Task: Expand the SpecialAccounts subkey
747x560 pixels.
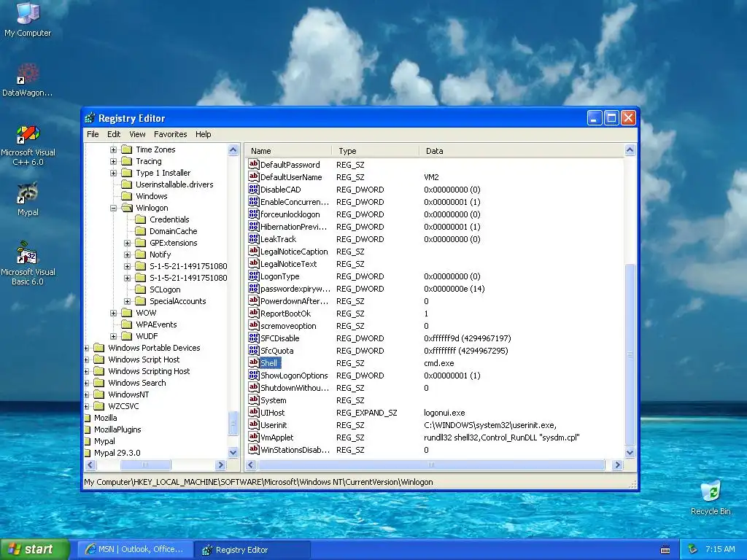Action: click(127, 301)
